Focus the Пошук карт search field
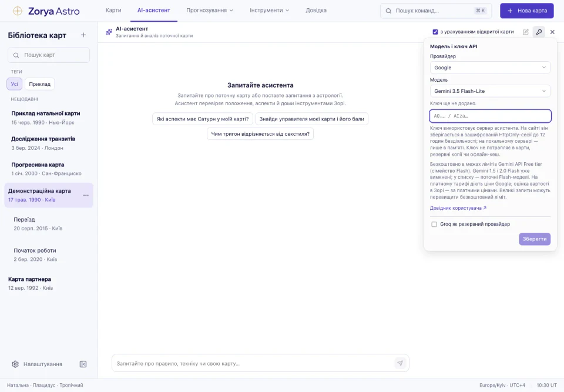 click(x=49, y=55)
